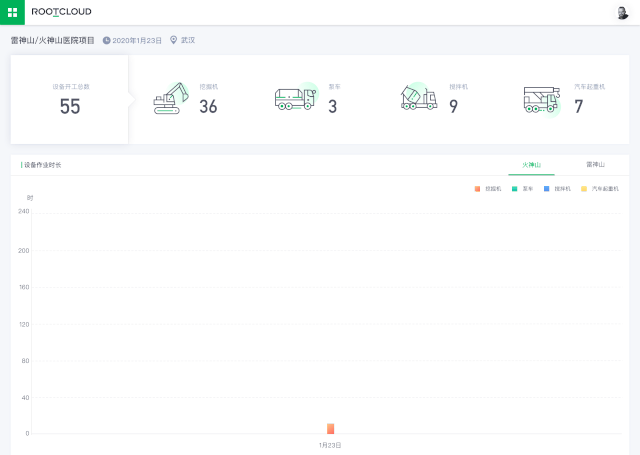
Task: Click the date 2020年1月23日
Action: click(x=137, y=40)
